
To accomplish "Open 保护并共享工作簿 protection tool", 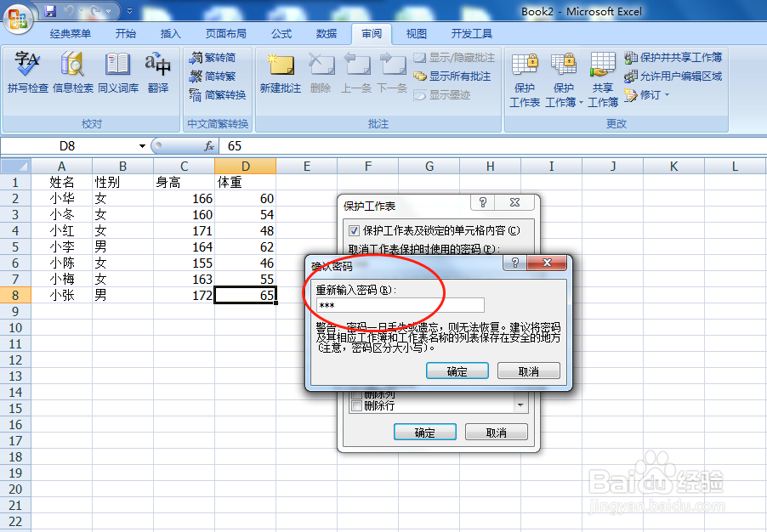I will click(x=679, y=58).
